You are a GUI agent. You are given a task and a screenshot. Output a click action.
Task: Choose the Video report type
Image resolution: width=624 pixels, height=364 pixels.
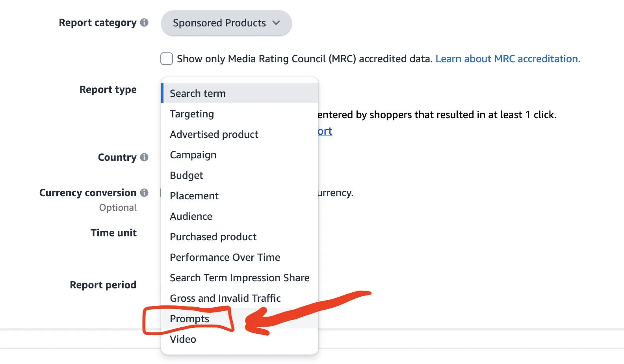[x=183, y=339]
